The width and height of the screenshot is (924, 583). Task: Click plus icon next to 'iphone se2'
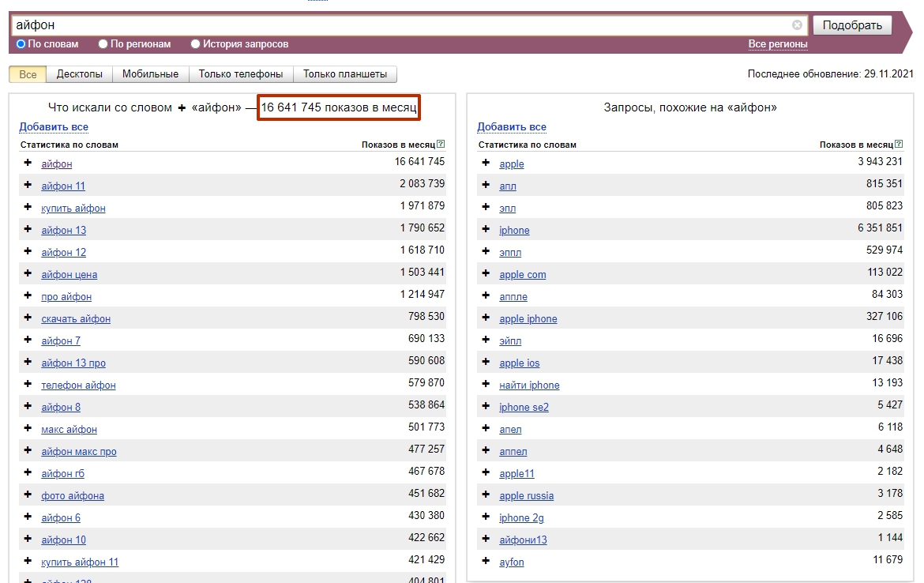click(x=486, y=406)
